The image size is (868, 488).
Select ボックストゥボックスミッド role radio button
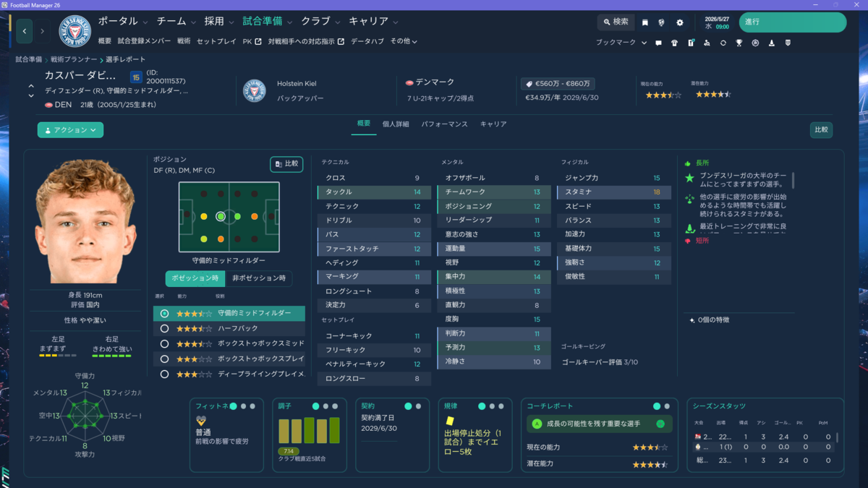point(165,343)
